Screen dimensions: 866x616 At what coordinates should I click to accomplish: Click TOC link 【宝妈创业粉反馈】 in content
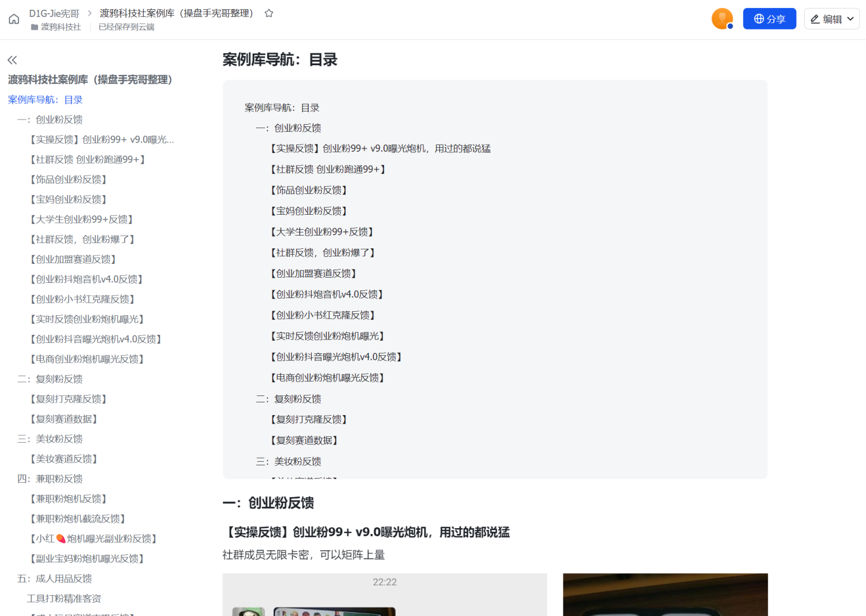coord(309,211)
